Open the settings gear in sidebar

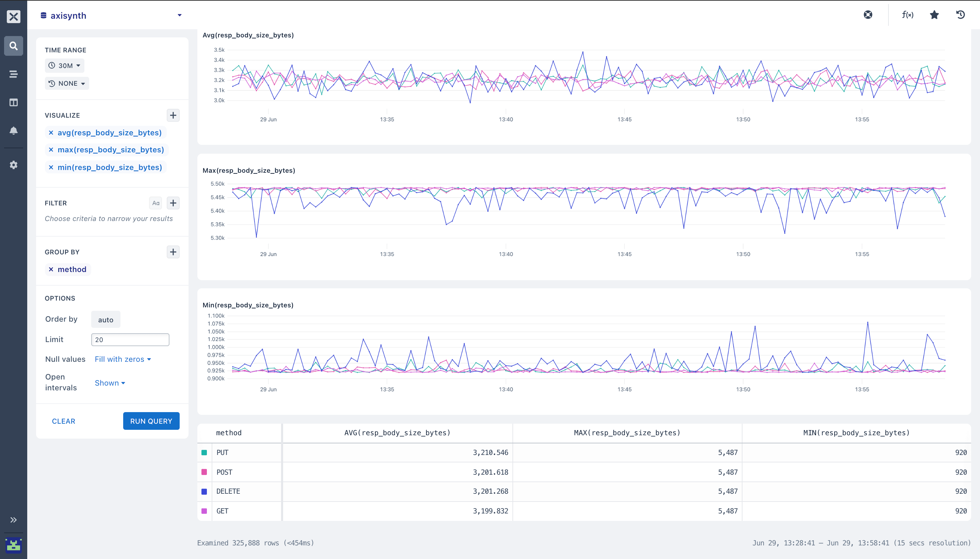pyautogui.click(x=14, y=165)
